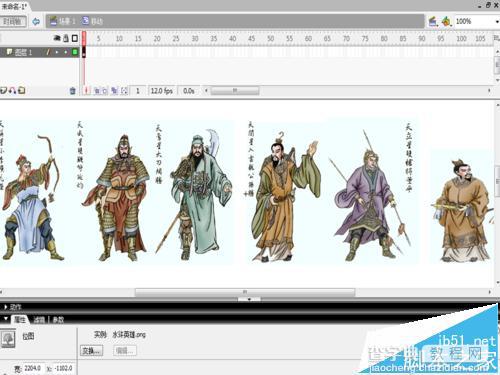500x375 pixels.
Task: Click the Add Motion Guide icon
Action: coord(13,90)
